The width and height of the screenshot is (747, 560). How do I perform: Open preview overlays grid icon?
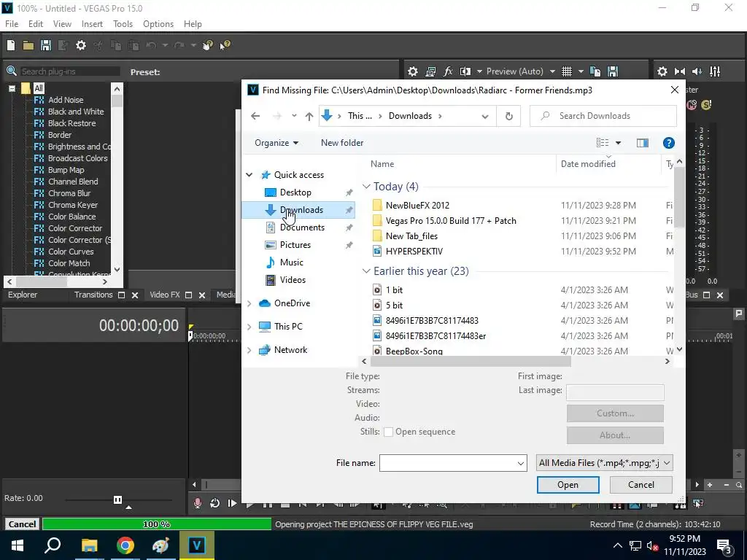[x=566, y=71]
